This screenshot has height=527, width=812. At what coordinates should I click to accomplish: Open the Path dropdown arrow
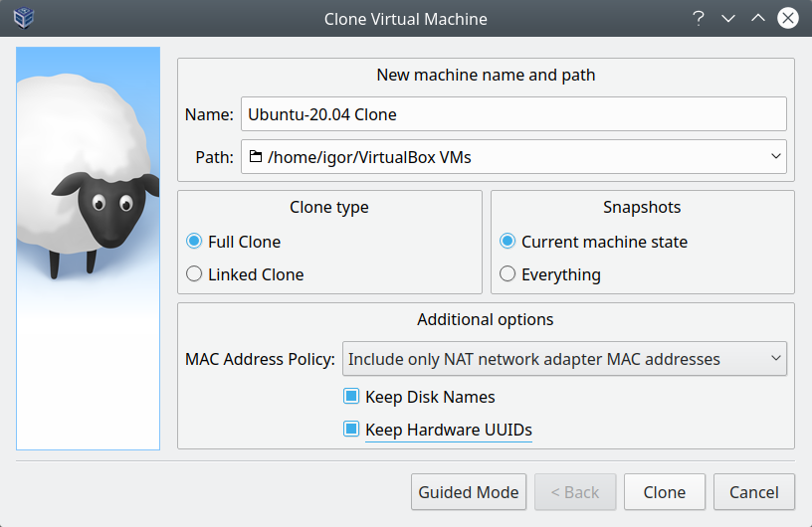pos(775,157)
